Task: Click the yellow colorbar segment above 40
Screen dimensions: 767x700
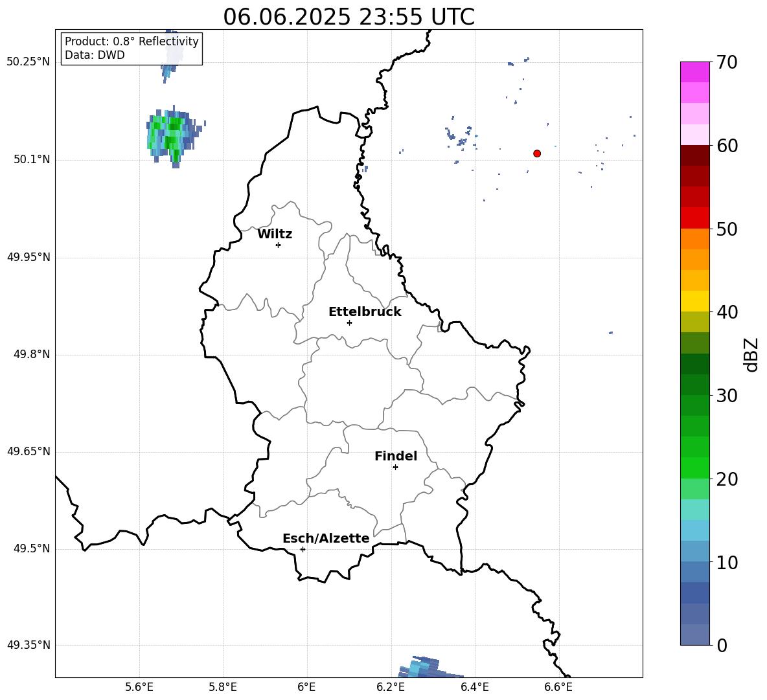Action: click(694, 301)
